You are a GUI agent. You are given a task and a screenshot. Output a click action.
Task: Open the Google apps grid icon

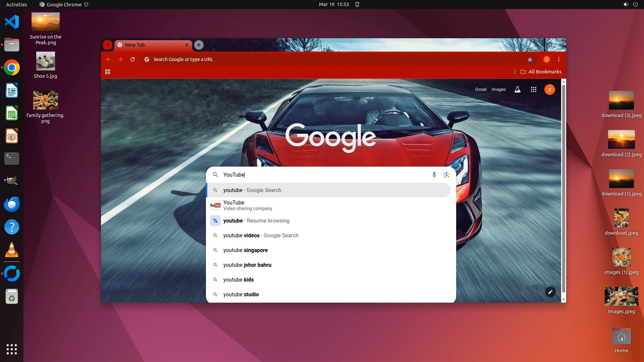point(534,89)
